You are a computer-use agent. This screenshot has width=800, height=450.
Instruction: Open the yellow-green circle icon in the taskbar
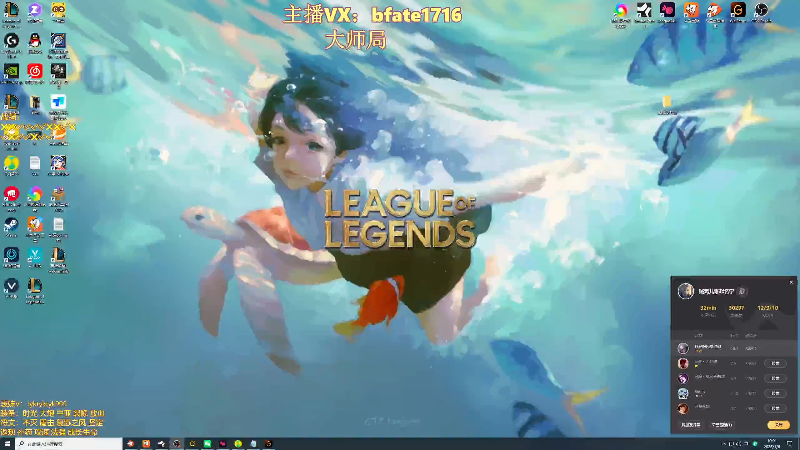tap(238, 444)
